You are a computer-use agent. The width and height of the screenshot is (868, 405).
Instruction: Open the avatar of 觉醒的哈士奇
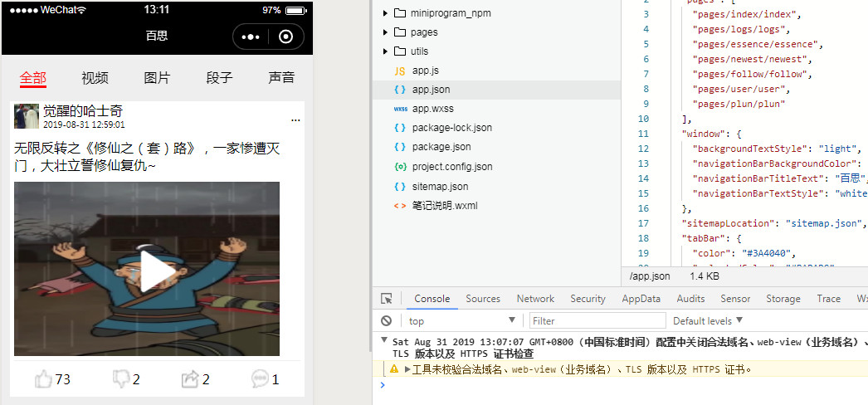point(27,115)
